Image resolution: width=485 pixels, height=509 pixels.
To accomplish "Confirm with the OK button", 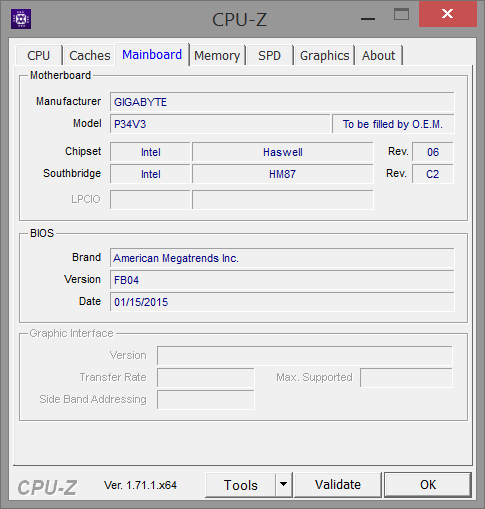I will (428, 484).
